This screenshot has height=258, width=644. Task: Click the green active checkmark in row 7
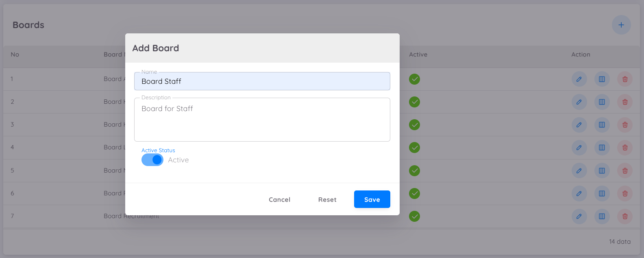(x=414, y=216)
